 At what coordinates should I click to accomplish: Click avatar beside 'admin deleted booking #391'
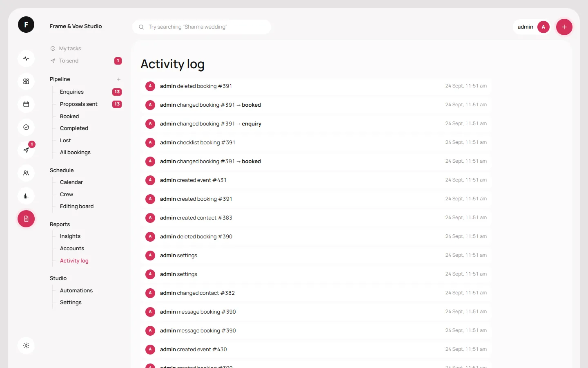pos(150,86)
